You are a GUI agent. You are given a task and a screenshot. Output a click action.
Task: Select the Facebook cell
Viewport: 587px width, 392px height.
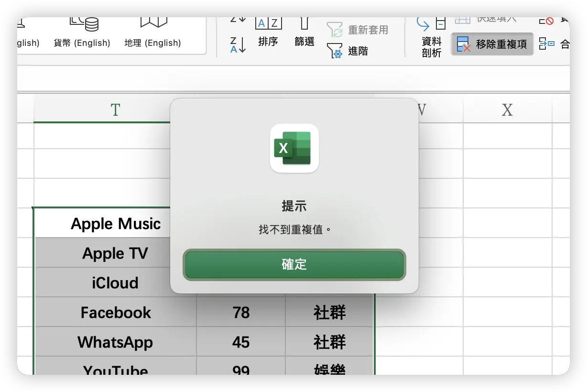[x=116, y=312]
